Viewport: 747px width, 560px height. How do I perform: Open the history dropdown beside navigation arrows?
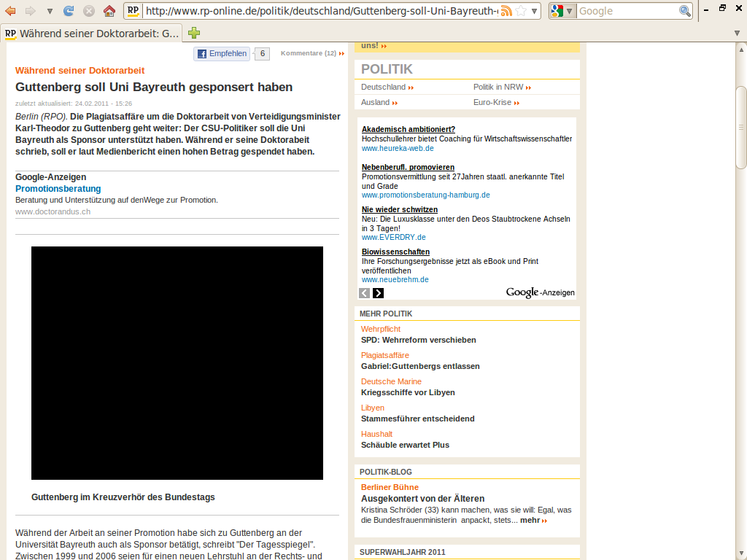(50, 11)
